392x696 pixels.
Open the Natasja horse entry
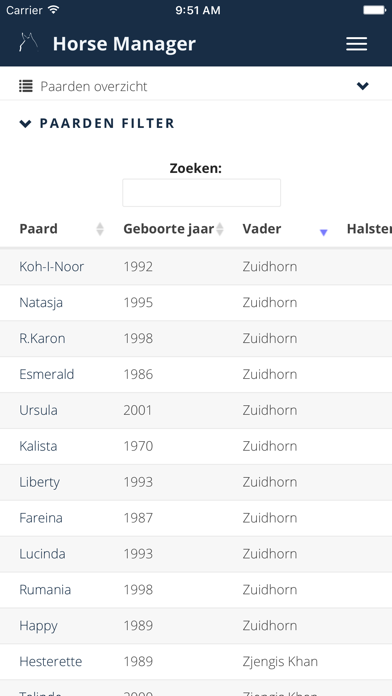pyautogui.click(x=41, y=303)
